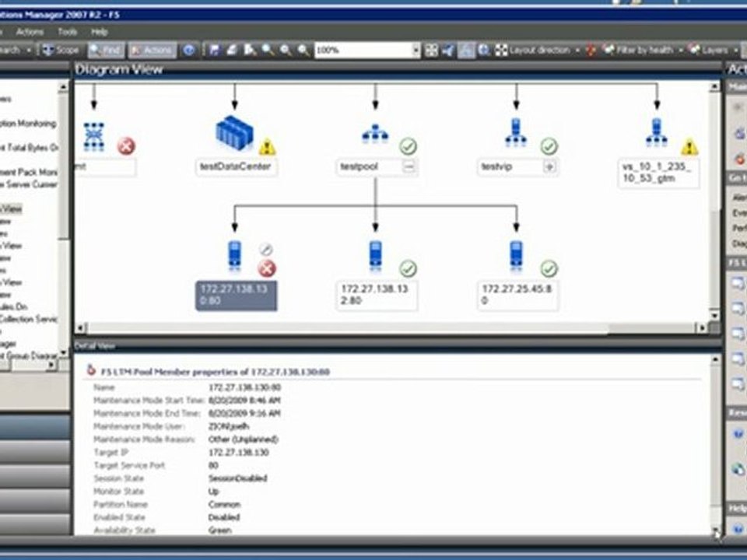Image resolution: width=747 pixels, height=560 pixels.
Task: Click diagram vertical scrollbar down arrow
Action: click(x=714, y=315)
